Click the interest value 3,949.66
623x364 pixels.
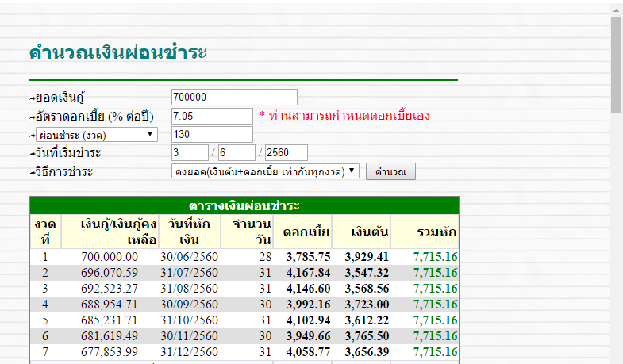[308, 336]
